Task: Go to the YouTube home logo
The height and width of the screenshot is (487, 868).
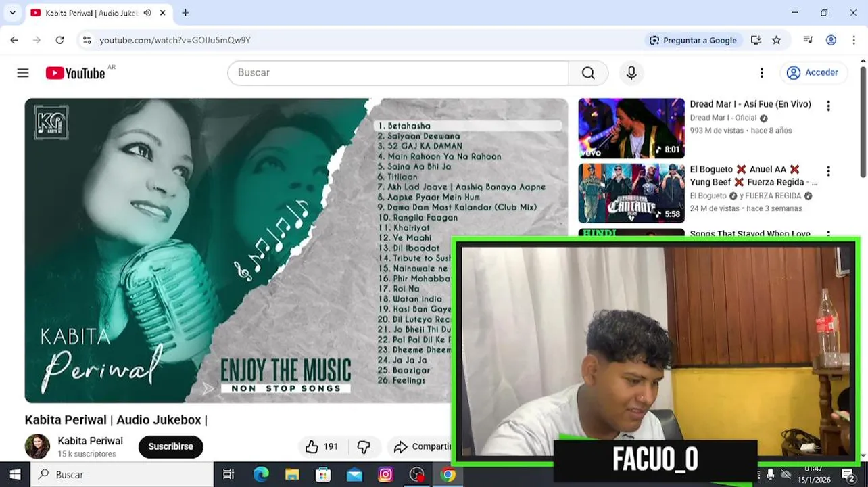Action: click(x=75, y=73)
